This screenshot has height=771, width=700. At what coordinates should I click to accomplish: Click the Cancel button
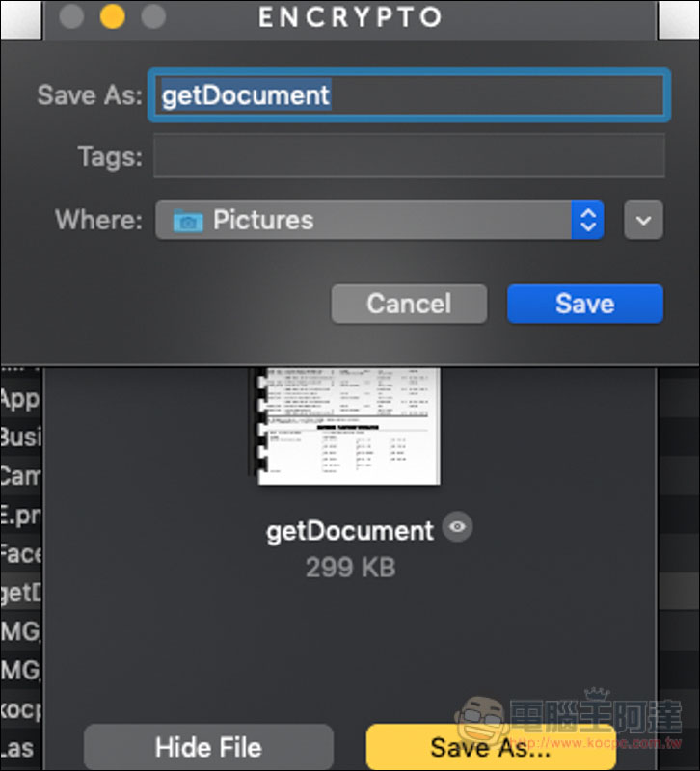click(409, 304)
